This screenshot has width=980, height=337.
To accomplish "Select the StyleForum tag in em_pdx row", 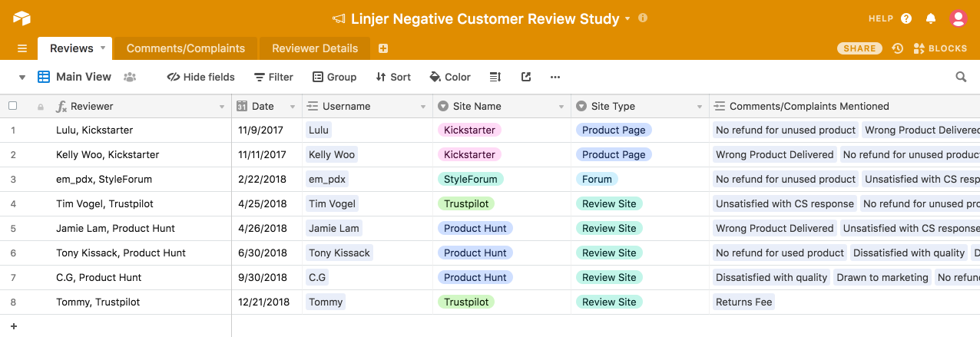I will tap(471, 179).
